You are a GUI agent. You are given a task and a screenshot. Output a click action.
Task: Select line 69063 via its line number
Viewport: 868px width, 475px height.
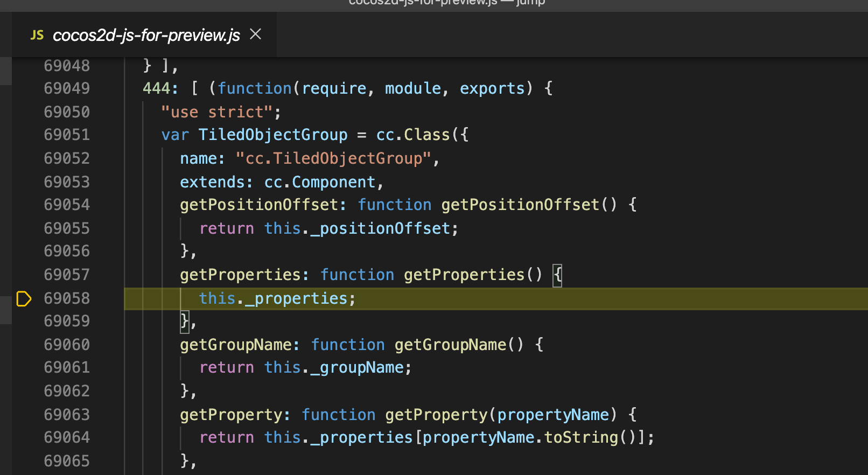(x=67, y=415)
